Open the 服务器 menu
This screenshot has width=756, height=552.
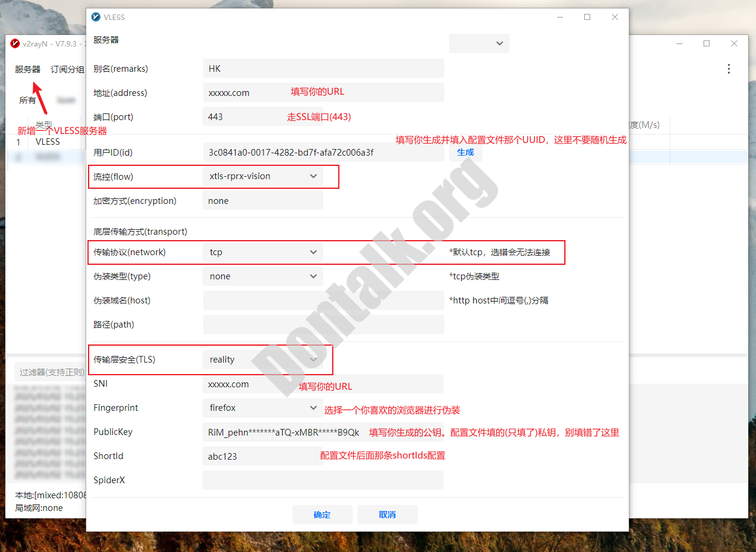[x=28, y=69]
